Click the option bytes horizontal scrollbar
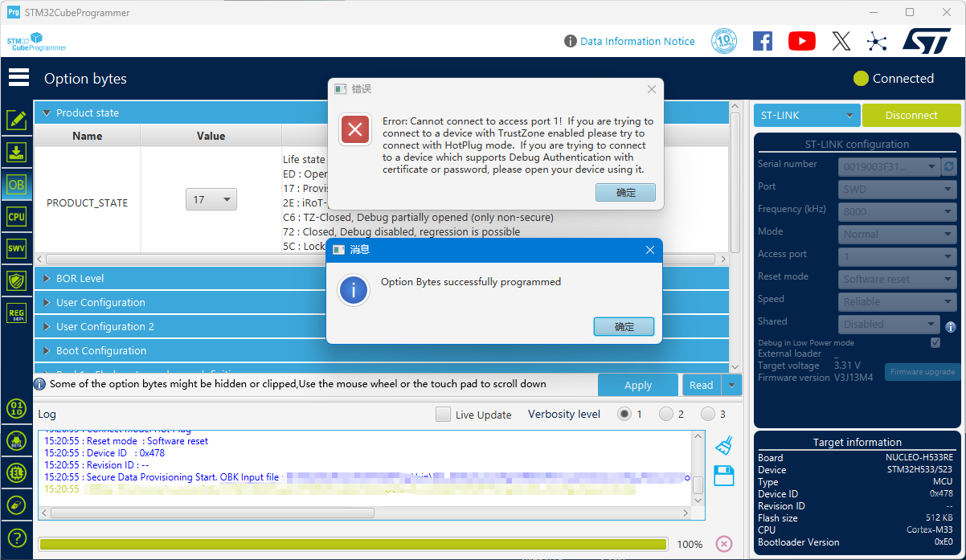 (x=380, y=260)
